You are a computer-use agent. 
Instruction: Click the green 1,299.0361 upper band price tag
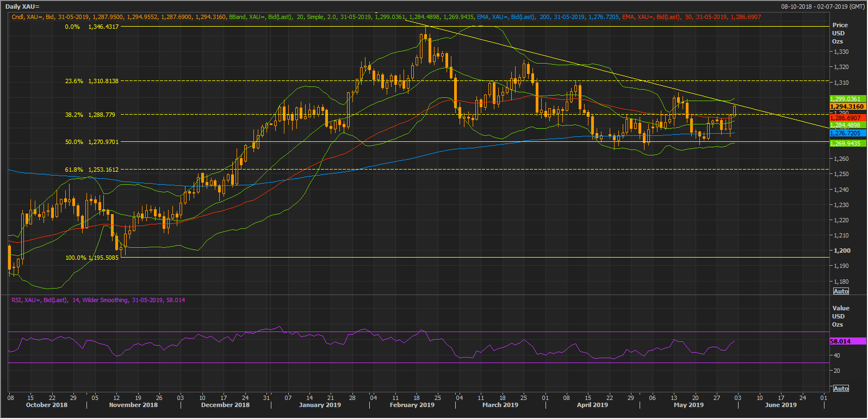pos(847,99)
